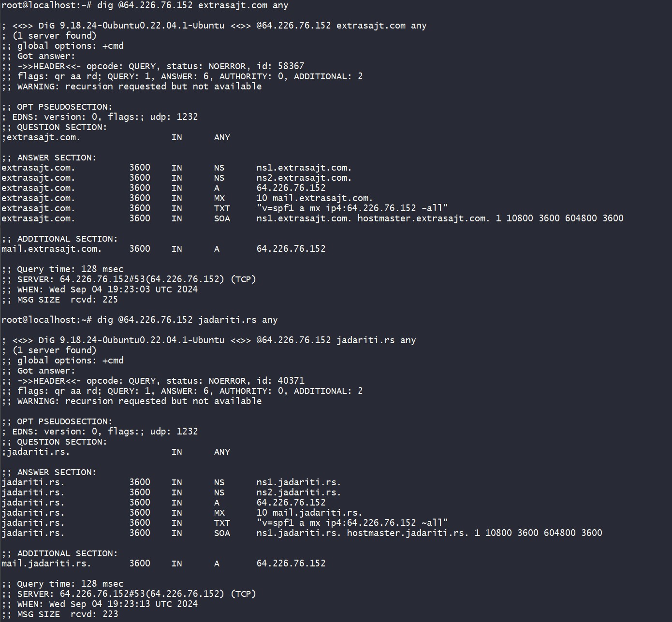
Task: Click the second WHEN timestamp 19:23:13 line
Action: 100,605
